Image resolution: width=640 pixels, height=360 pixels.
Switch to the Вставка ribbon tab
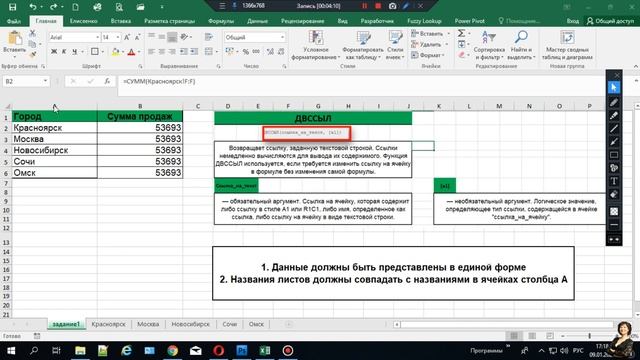[x=120, y=21]
